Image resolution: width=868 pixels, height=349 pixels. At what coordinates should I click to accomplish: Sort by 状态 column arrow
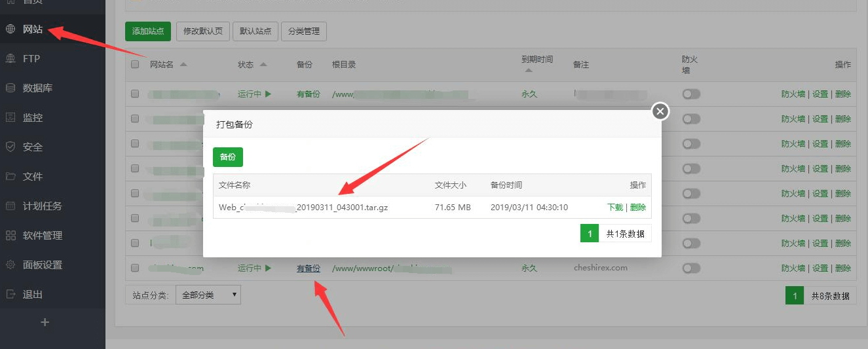(263, 64)
